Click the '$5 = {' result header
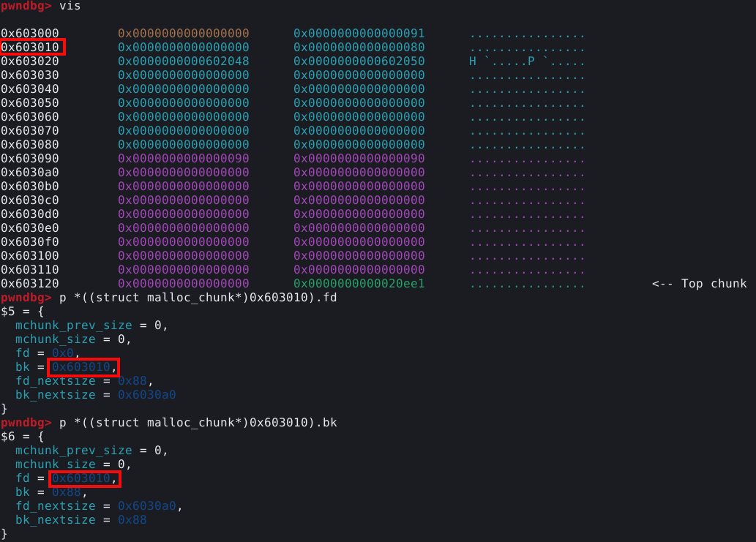 [x=22, y=312]
